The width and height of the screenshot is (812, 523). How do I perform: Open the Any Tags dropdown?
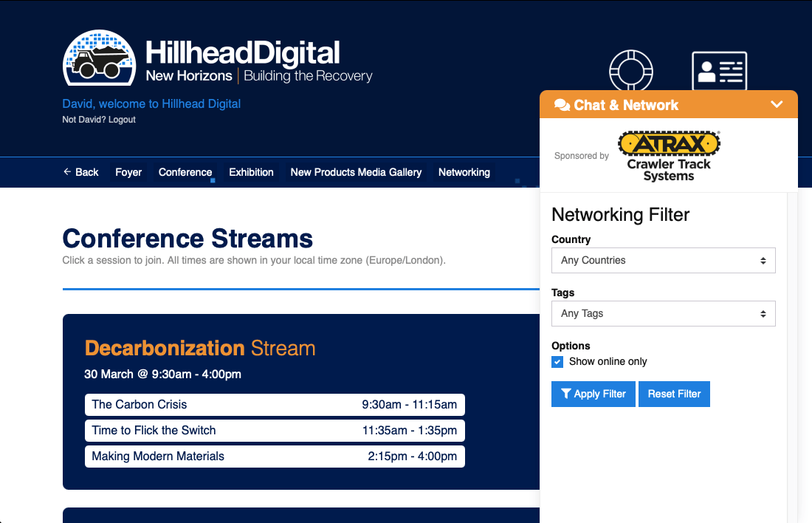[x=664, y=314]
